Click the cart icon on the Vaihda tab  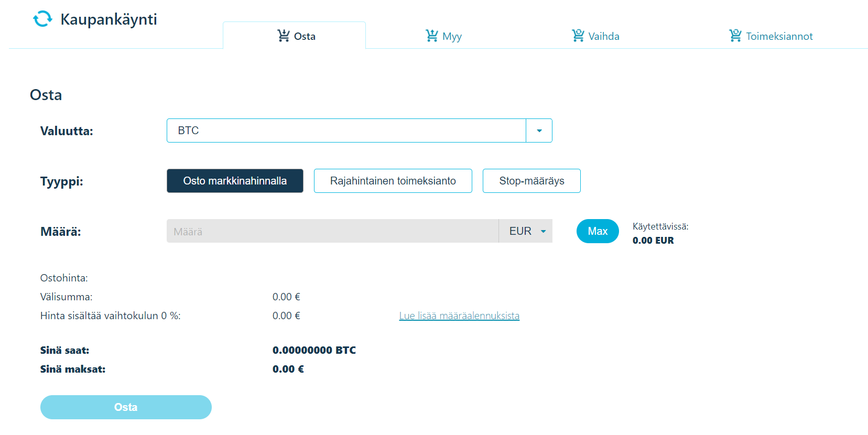point(578,36)
